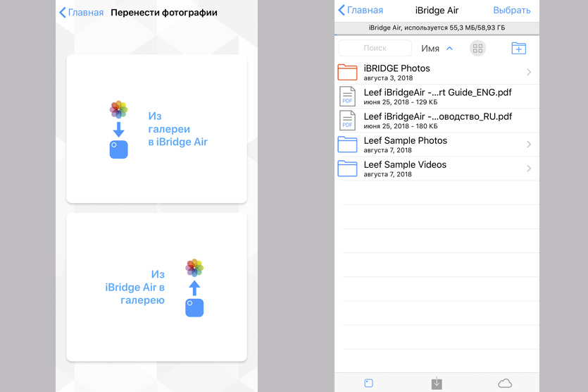Viewport: 588px width, 392px height.
Task: Go back to Главная from iBridge Air
Action: [361, 10]
